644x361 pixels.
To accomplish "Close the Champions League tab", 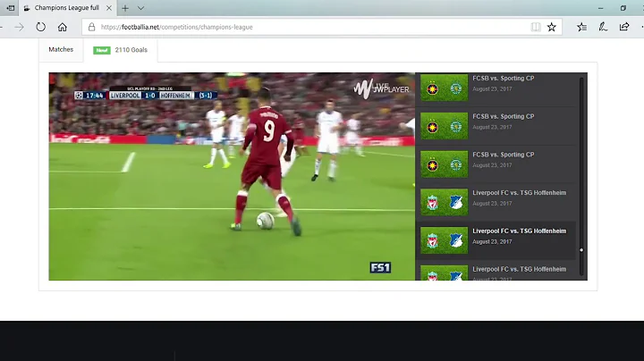I will click(x=109, y=8).
